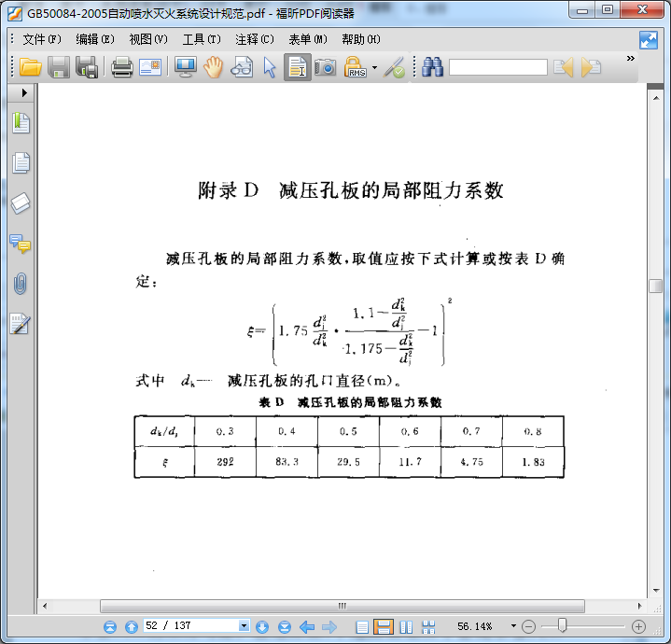Screen dimensions: 671x644
Task: Open the Signatures panel icon
Action: pyautogui.click(x=21, y=324)
